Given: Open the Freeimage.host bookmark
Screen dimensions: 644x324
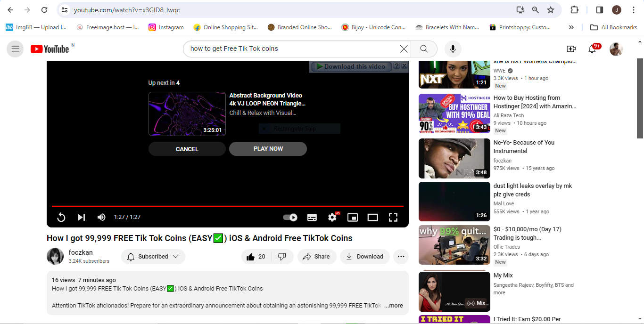Looking at the screenshot, I should 108,27.
